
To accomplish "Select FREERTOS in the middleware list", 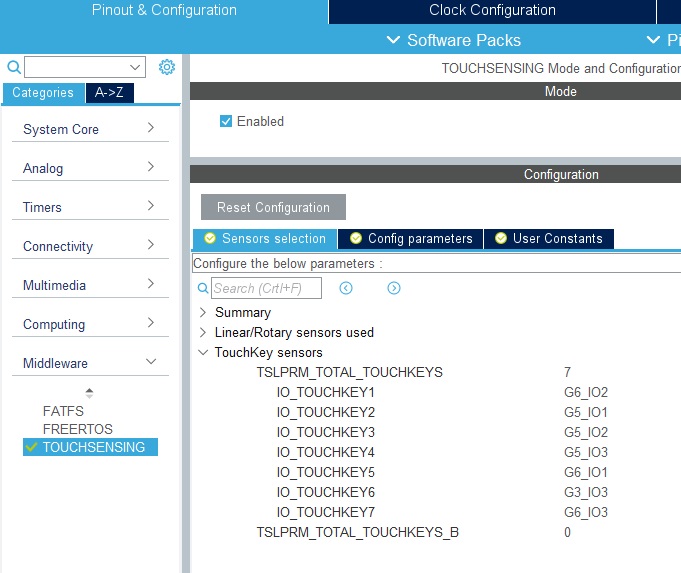I will point(77,429).
